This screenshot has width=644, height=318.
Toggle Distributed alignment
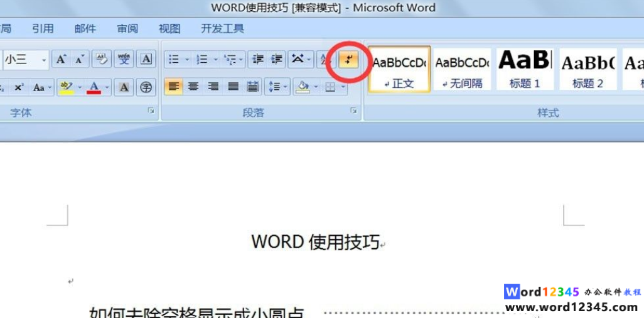(252, 86)
